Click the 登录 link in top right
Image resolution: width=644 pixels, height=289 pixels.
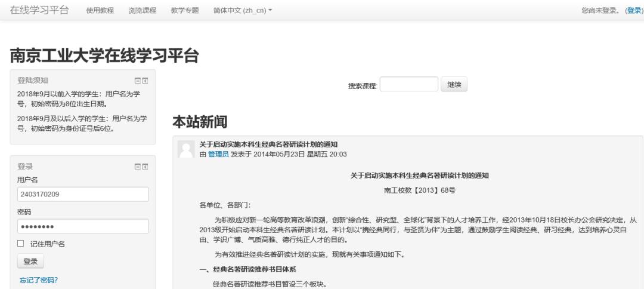pyautogui.click(x=634, y=11)
